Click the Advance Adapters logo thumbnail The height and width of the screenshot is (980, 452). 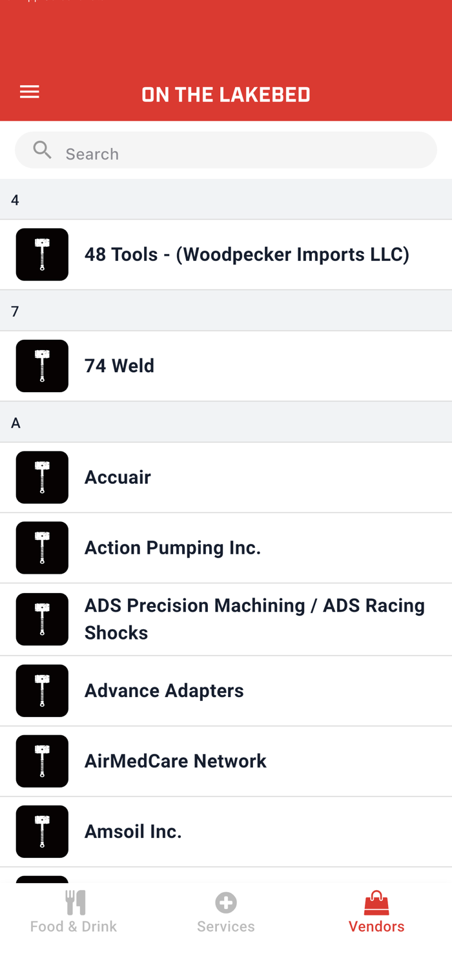point(42,691)
